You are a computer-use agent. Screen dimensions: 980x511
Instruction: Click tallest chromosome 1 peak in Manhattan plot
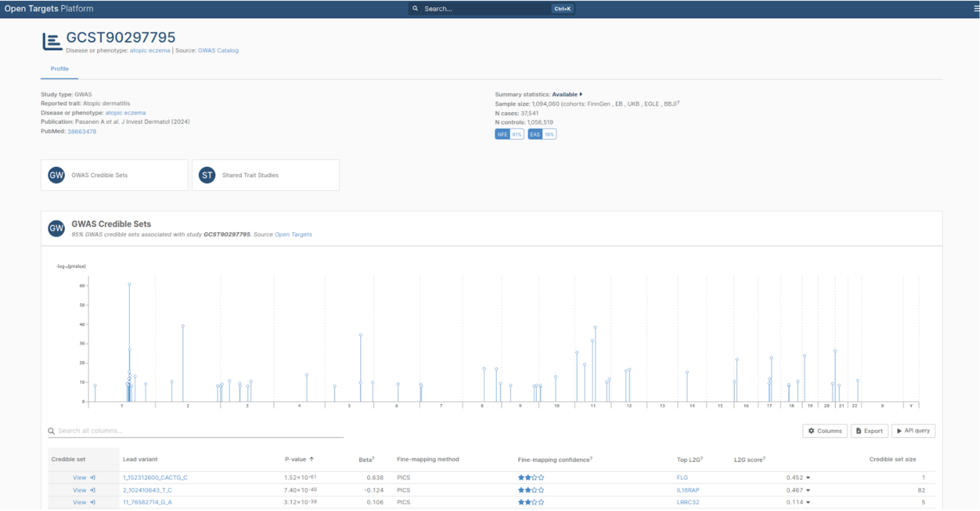pyautogui.click(x=130, y=284)
